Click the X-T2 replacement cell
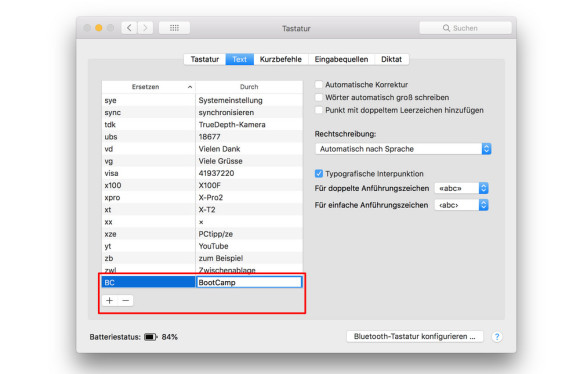The width and height of the screenshot is (580, 374). coord(249,210)
